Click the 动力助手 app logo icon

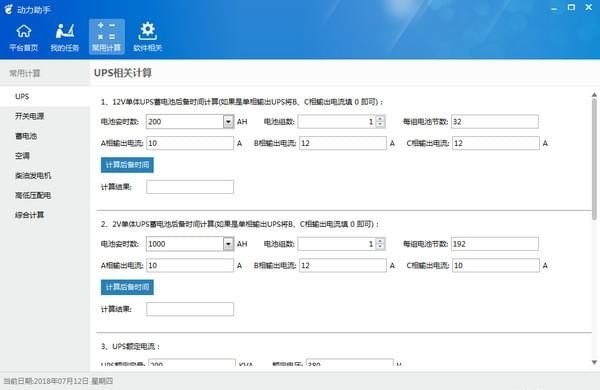click(x=8, y=9)
